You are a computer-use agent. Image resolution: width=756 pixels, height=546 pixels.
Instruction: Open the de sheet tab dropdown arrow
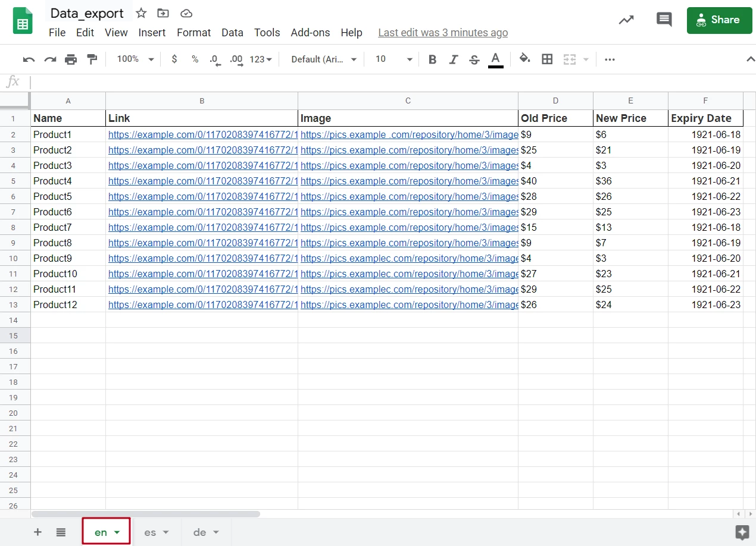(216, 532)
